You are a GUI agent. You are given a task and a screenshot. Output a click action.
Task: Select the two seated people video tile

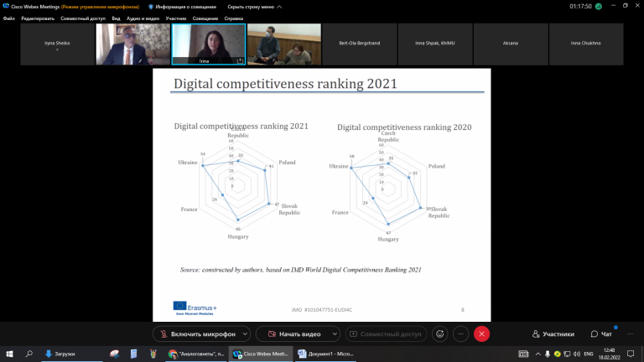[x=284, y=44]
